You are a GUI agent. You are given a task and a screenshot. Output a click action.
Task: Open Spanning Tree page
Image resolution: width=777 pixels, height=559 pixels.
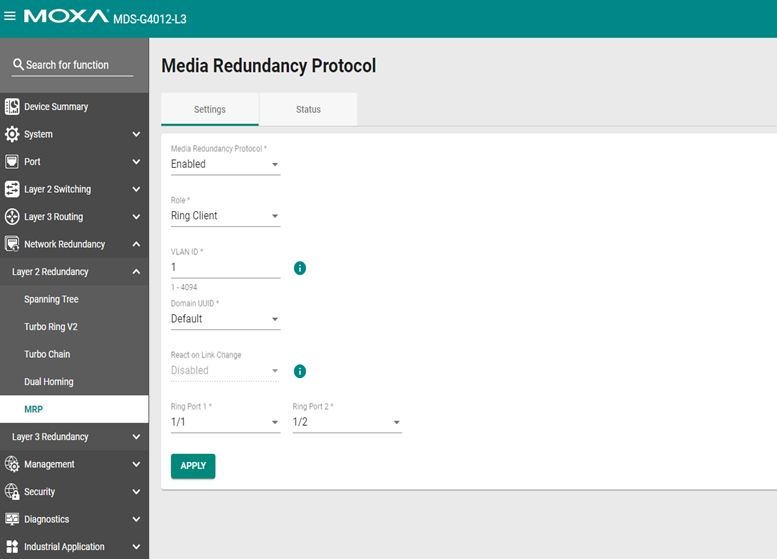click(x=74, y=299)
